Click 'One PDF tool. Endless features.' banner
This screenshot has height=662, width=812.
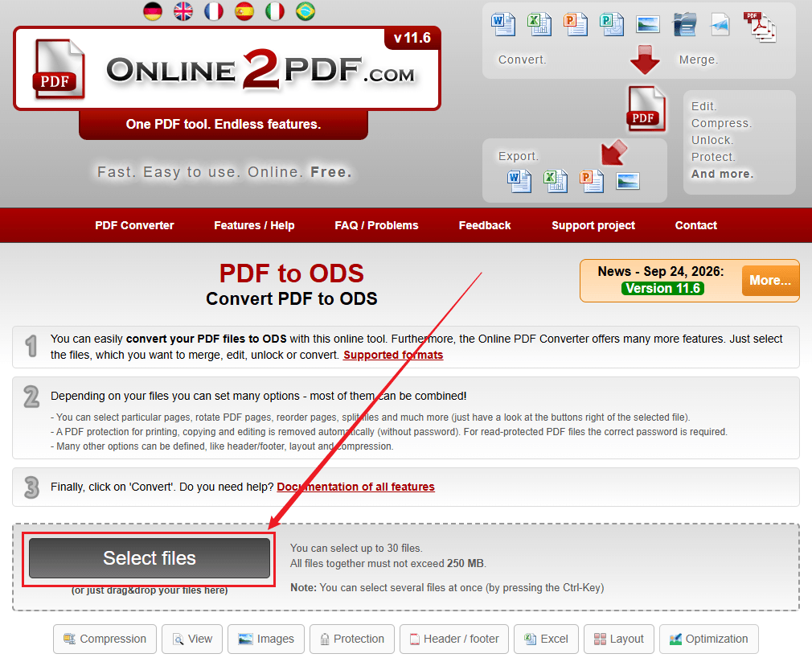224,125
